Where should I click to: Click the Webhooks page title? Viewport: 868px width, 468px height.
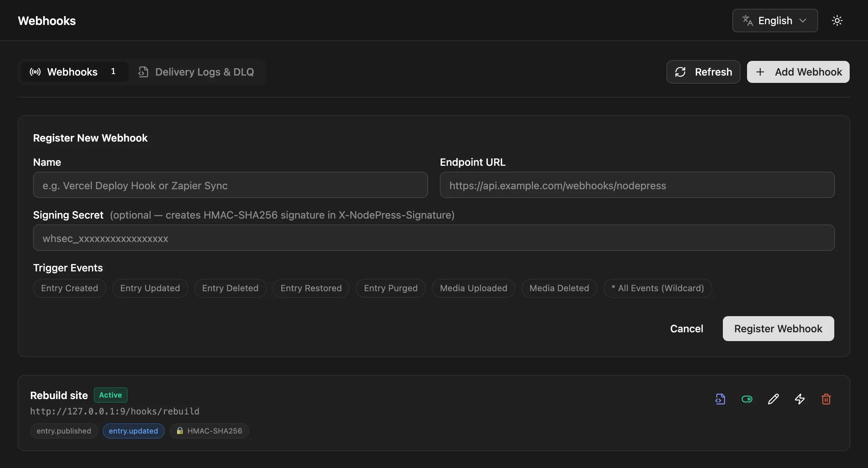click(47, 21)
